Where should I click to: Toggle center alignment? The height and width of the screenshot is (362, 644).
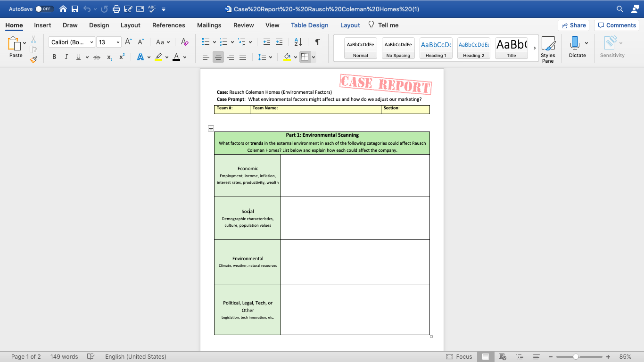tap(218, 57)
